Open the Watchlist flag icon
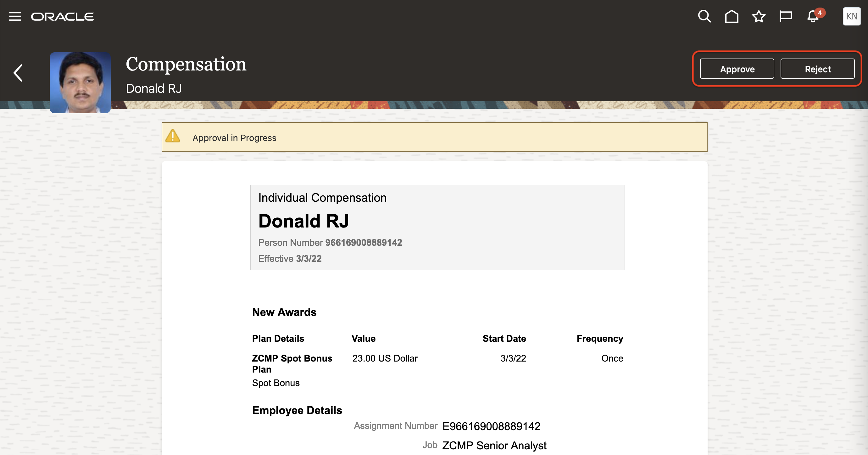Screen dimensions: 868x455 click(786, 16)
